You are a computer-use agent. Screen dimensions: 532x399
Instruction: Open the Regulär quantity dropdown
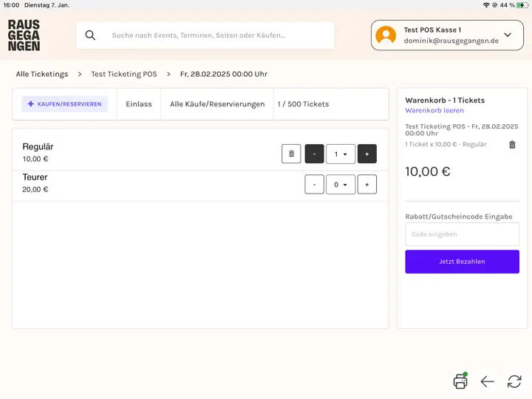click(341, 154)
